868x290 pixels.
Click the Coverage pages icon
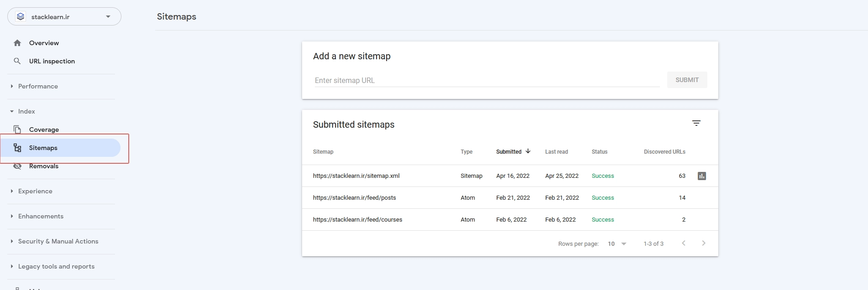coord(17,129)
